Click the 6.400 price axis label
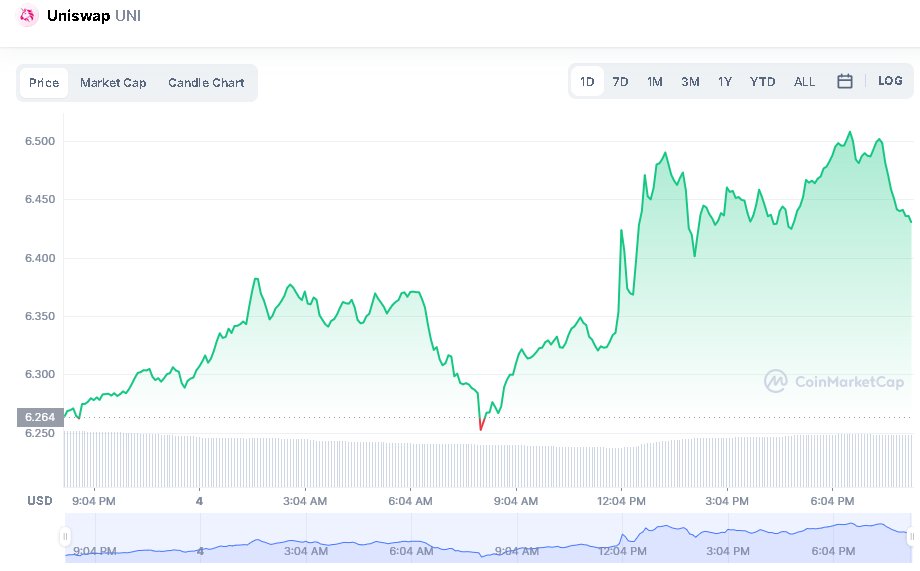This screenshot has width=920, height=571. click(40, 258)
